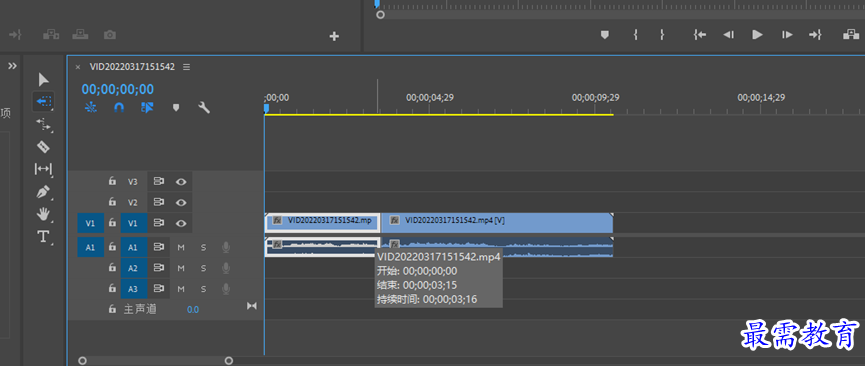Toggle sync lock for V2

[159, 202]
